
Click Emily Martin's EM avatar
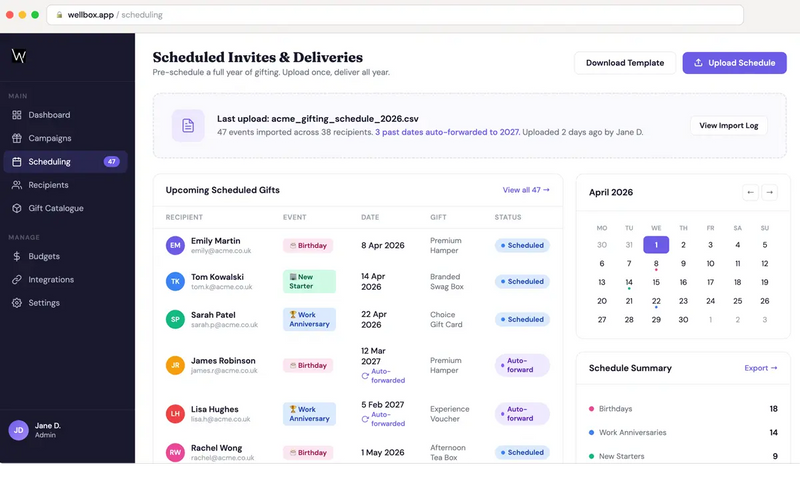point(175,245)
